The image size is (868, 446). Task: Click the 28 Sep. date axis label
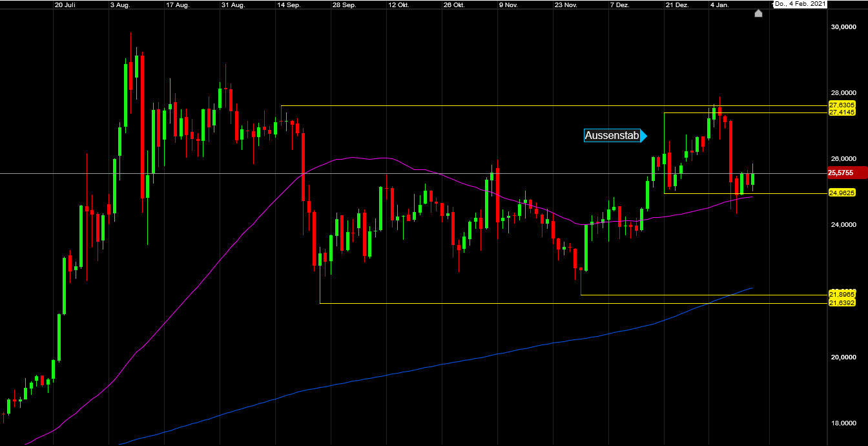[x=344, y=4]
